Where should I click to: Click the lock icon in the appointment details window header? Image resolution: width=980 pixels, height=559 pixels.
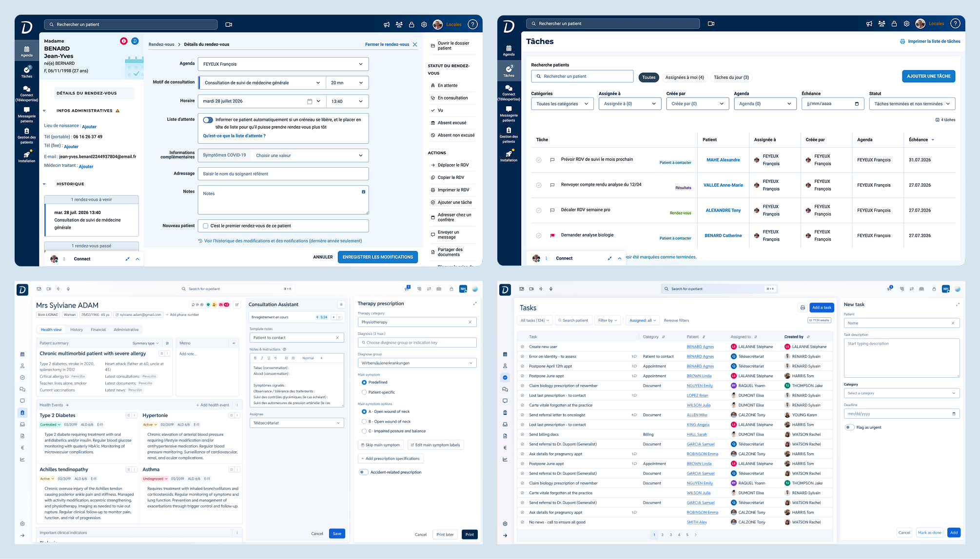pos(412,24)
